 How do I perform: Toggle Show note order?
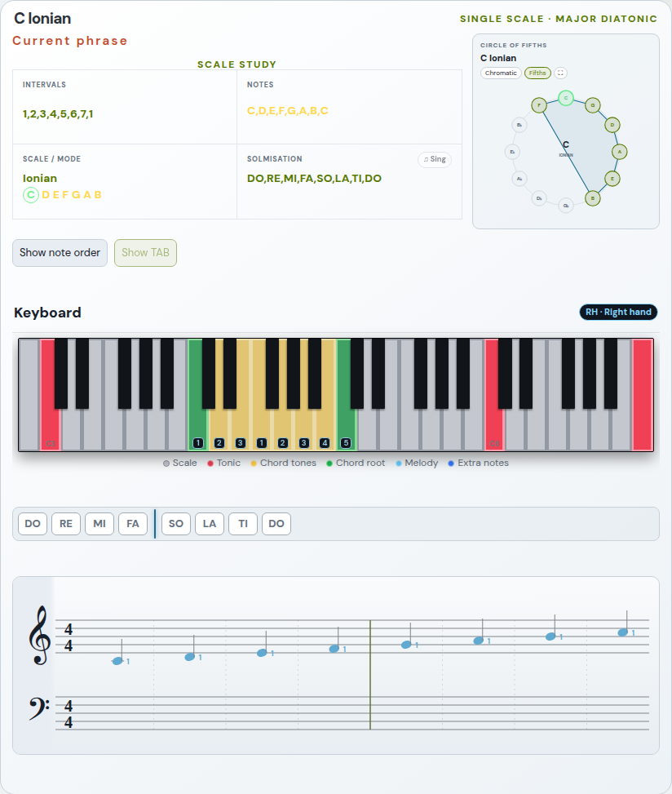click(x=60, y=253)
